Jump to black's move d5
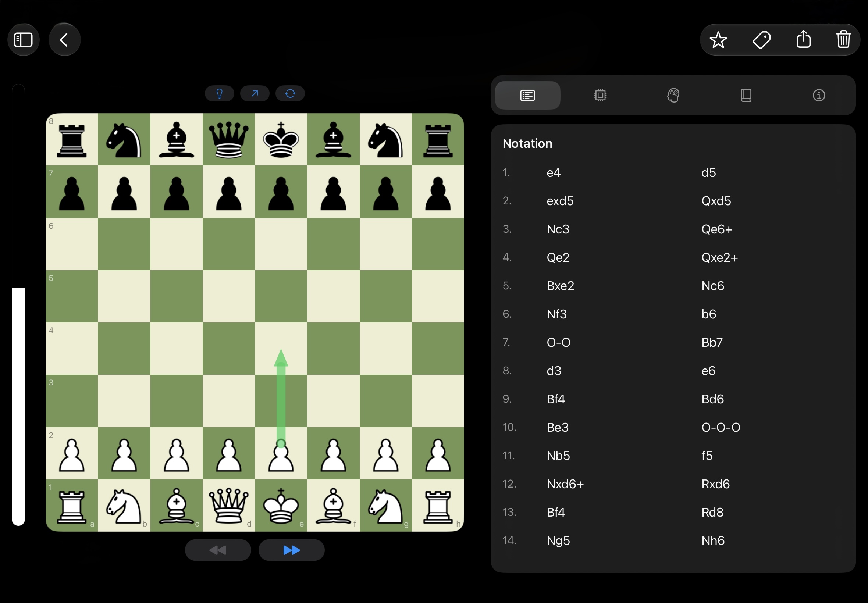The width and height of the screenshot is (868, 603). tap(708, 173)
